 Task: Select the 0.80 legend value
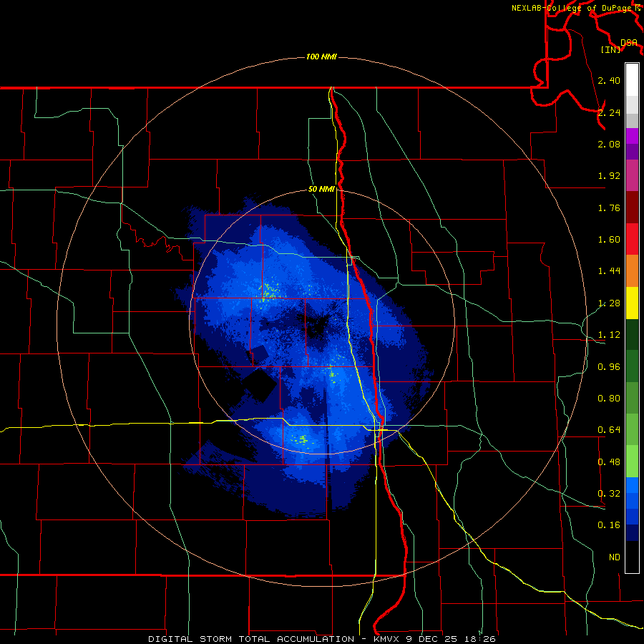tap(609, 399)
